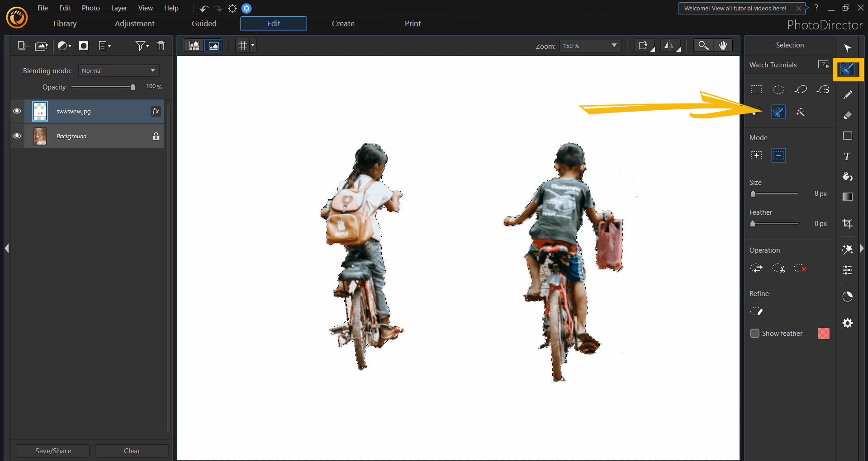Switch to the Adjustment tab
The image size is (868, 461).
tap(134, 24)
